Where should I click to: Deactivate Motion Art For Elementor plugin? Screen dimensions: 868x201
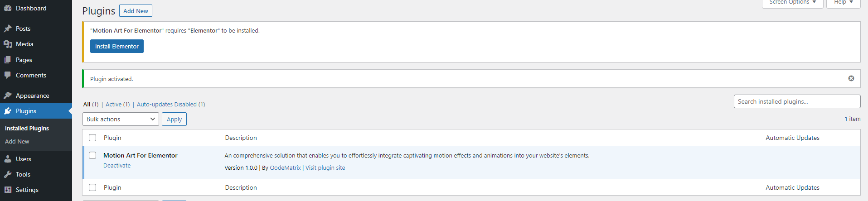[x=117, y=165]
